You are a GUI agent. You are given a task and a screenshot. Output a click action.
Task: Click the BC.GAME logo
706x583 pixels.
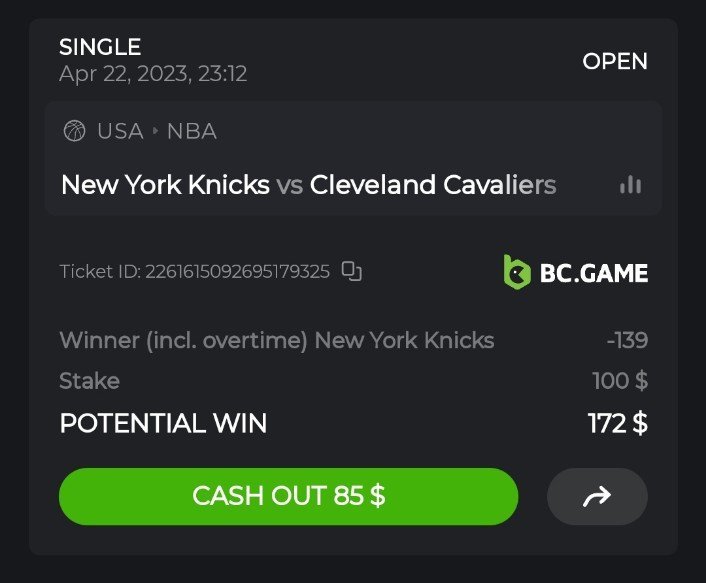[x=575, y=272]
